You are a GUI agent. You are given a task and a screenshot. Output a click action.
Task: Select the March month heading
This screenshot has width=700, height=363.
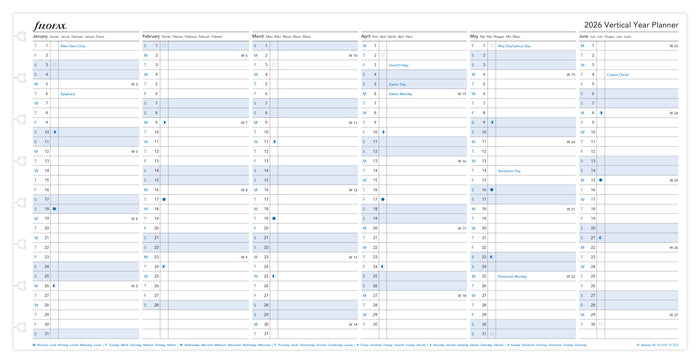point(258,36)
